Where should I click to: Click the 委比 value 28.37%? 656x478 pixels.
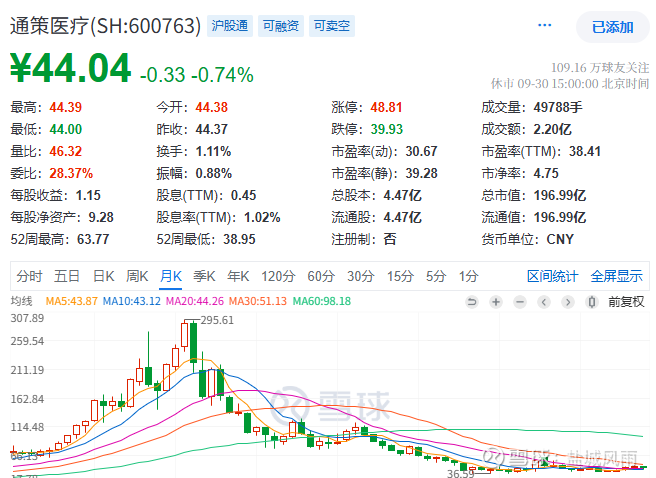(71, 173)
